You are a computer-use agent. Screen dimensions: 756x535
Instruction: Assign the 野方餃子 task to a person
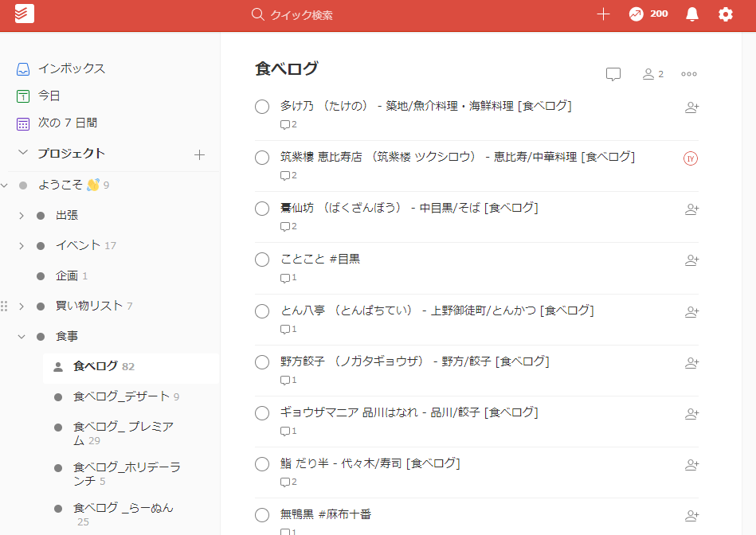(691, 362)
